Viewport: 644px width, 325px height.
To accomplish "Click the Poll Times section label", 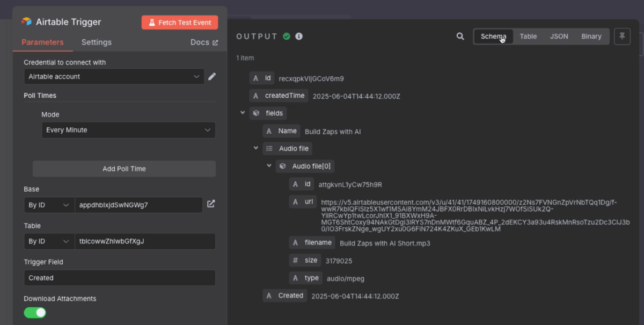I will [x=40, y=96].
